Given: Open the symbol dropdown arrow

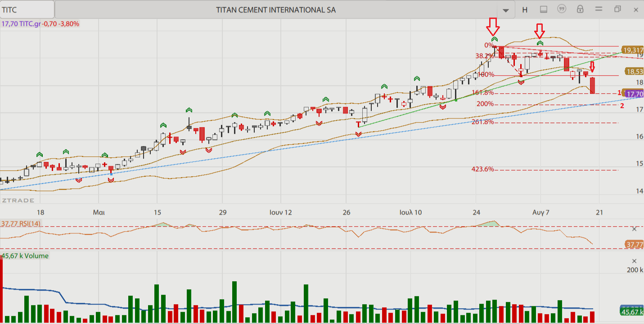Looking at the screenshot, I should coord(506,10).
